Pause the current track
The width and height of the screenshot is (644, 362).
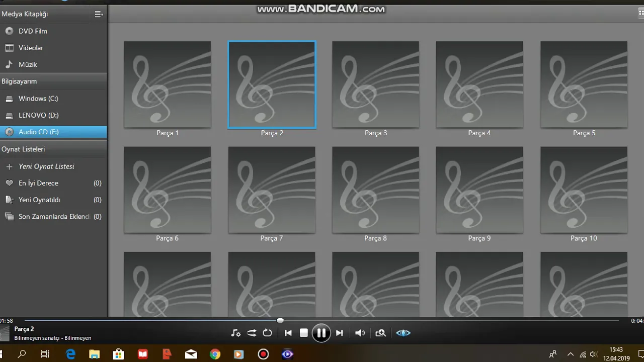[321, 333]
